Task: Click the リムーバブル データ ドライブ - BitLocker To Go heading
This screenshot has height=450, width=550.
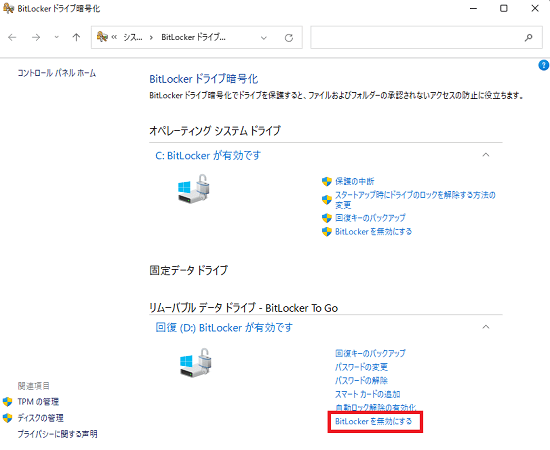Action: coord(243,308)
